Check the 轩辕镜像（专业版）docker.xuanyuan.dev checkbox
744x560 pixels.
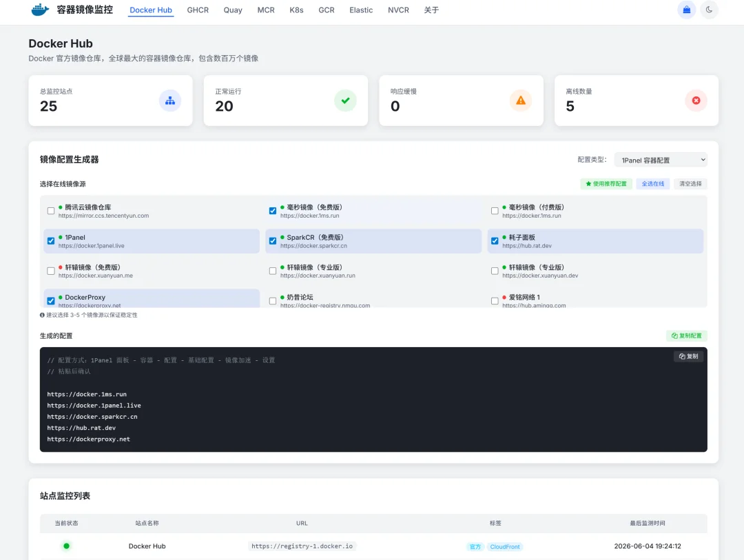tap(495, 271)
